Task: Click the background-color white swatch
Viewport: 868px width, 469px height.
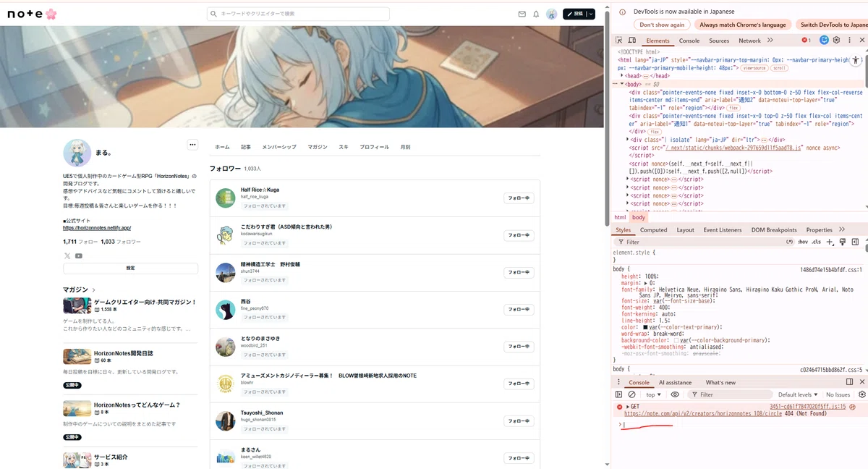Action: point(676,339)
